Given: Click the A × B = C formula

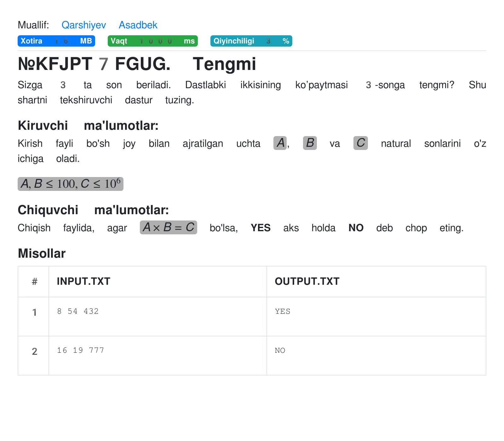Looking at the screenshot, I should point(168,227).
